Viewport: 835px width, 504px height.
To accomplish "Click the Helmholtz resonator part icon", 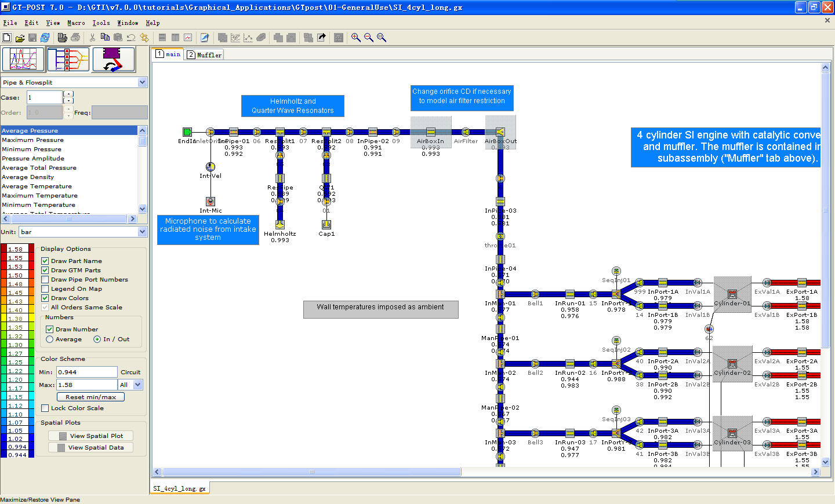I will [280, 225].
